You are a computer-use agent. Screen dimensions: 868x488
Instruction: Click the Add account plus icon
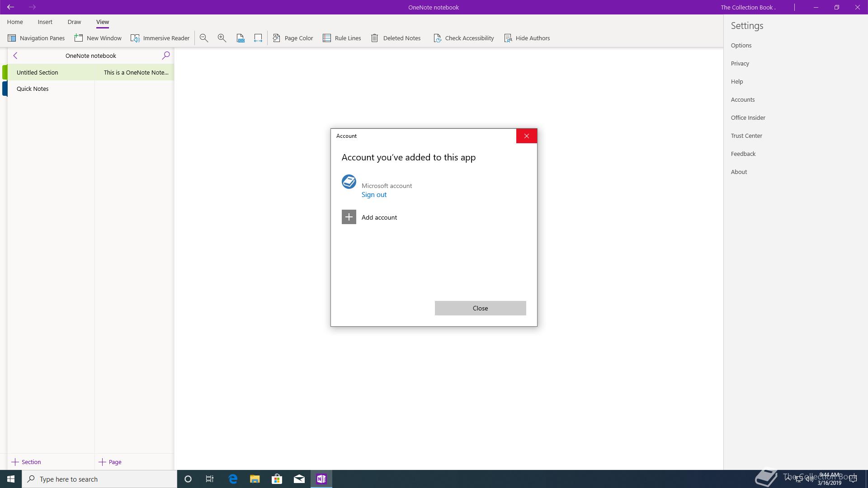coord(349,217)
